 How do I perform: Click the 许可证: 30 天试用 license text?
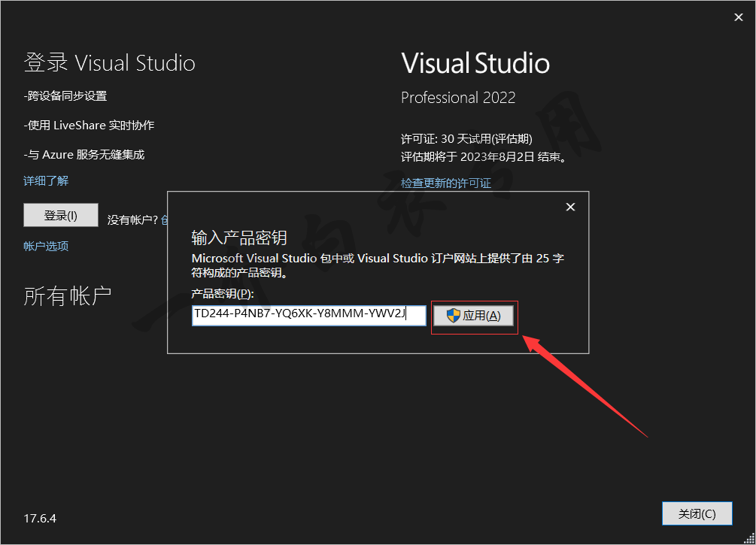[x=466, y=139]
